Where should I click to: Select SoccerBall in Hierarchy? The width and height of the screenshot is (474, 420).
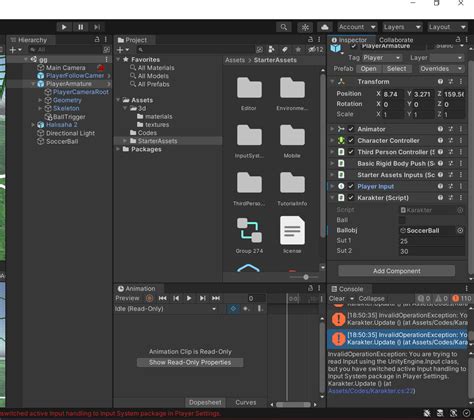tap(62, 141)
